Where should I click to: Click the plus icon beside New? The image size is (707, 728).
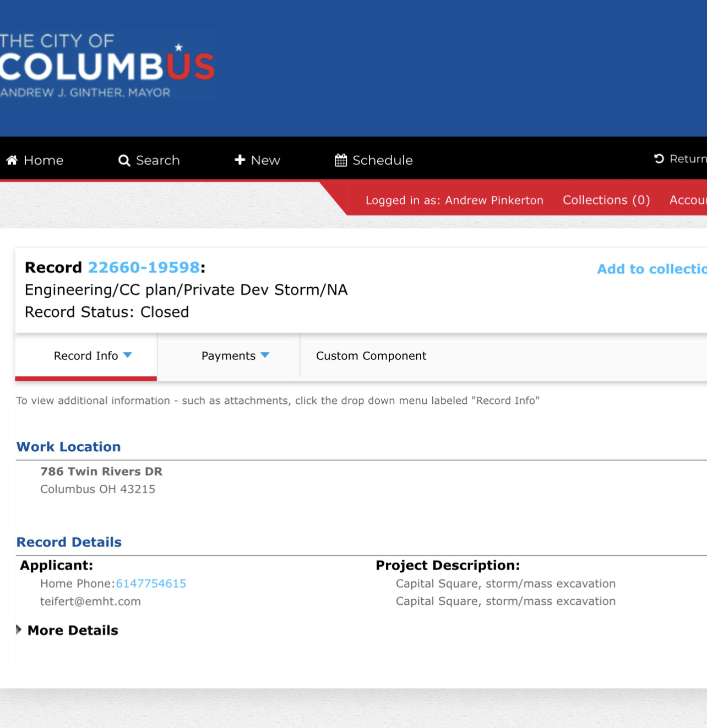coord(240,160)
